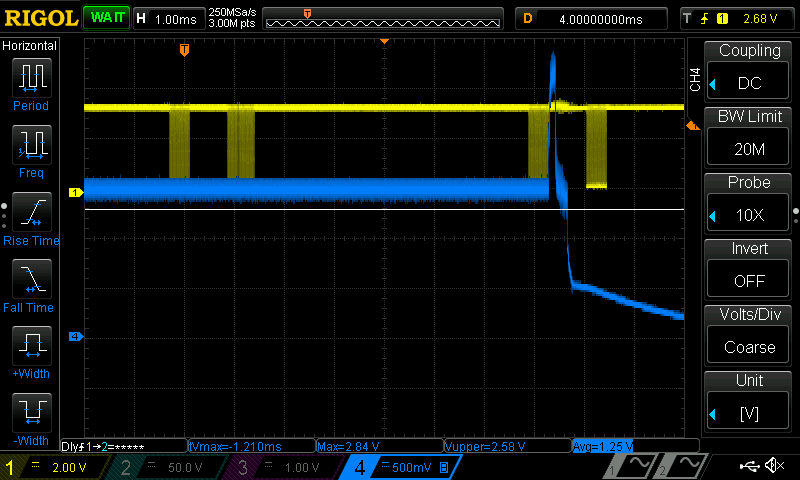This screenshot has width=800, height=480.
Task: Choose the Fall Time measurement icon
Action: pyautogui.click(x=31, y=283)
